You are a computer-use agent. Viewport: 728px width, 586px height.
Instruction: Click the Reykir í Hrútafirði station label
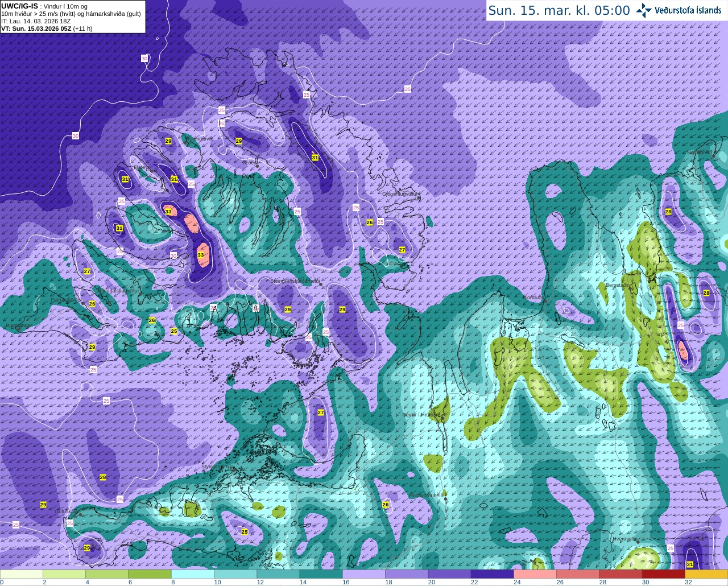coord(422,415)
